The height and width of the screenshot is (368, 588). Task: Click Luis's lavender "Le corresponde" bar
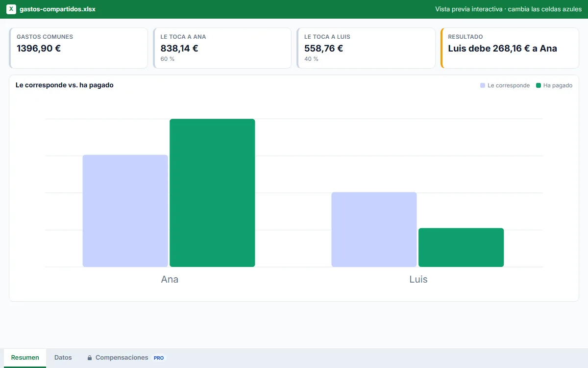pyautogui.click(x=374, y=230)
